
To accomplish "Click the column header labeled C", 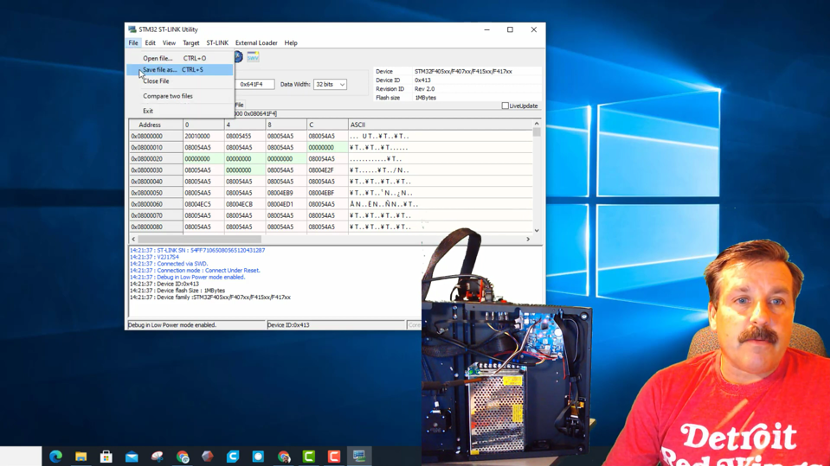I will [327, 125].
